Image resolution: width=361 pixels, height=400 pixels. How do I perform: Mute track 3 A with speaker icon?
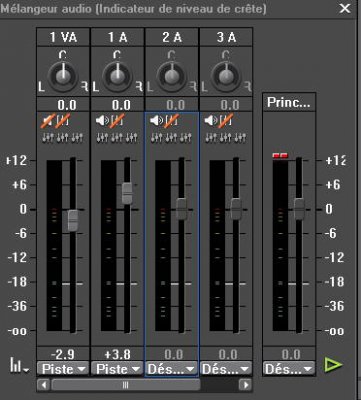click(x=210, y=121)
